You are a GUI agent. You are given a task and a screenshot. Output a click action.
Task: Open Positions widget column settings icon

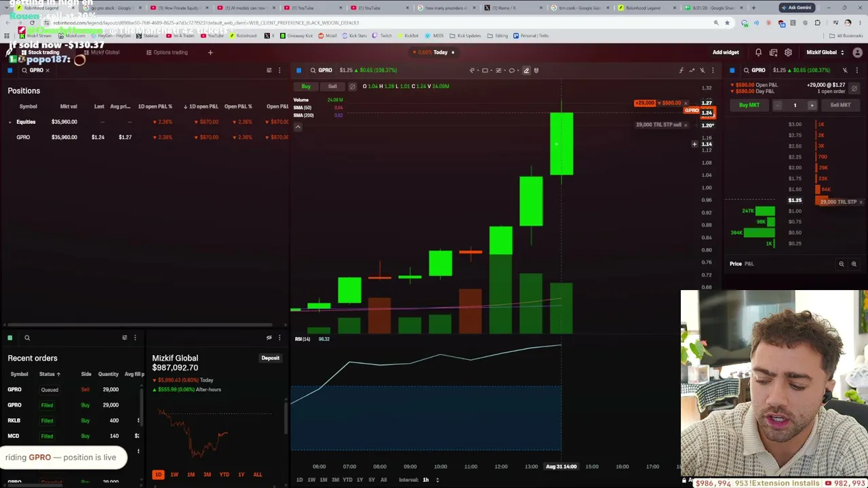click(269, 70)
